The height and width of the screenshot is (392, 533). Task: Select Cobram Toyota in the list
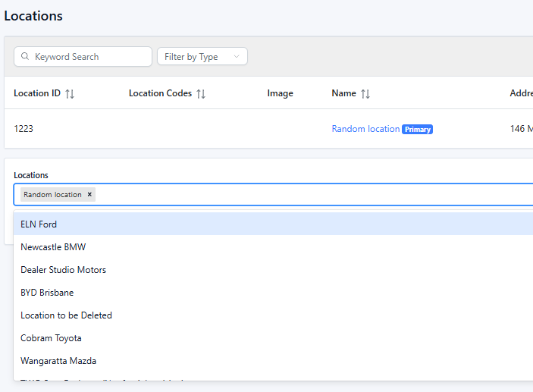coord(51,338)
